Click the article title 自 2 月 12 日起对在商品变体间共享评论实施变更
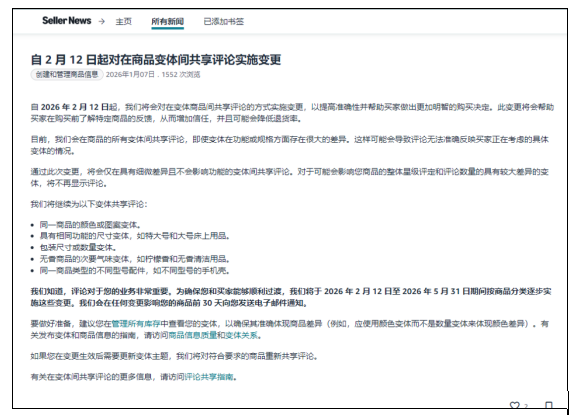This screenshot has height=416, width=573. click(x=156, y=60)
